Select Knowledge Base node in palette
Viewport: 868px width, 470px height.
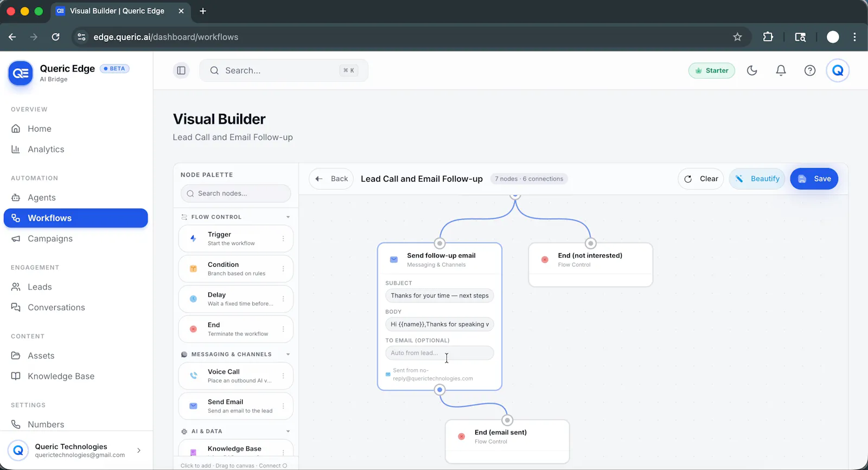[x=235, y=449]
